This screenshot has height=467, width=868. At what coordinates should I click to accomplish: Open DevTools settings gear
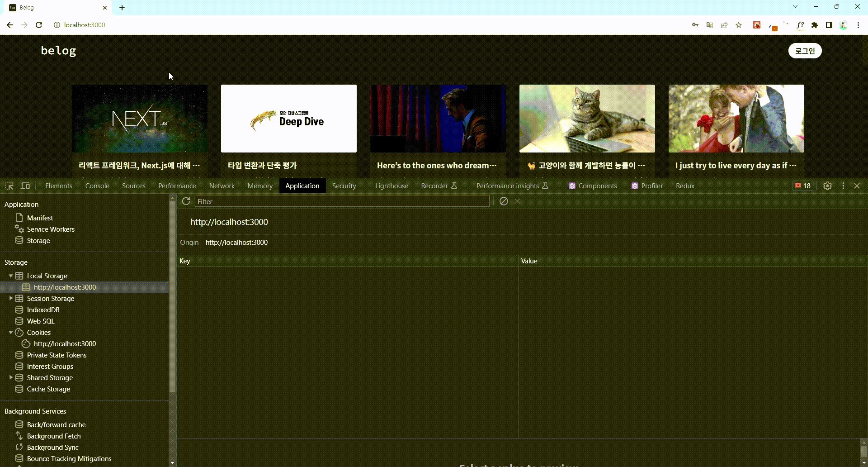pyautogui.click(x=827, y=186)
